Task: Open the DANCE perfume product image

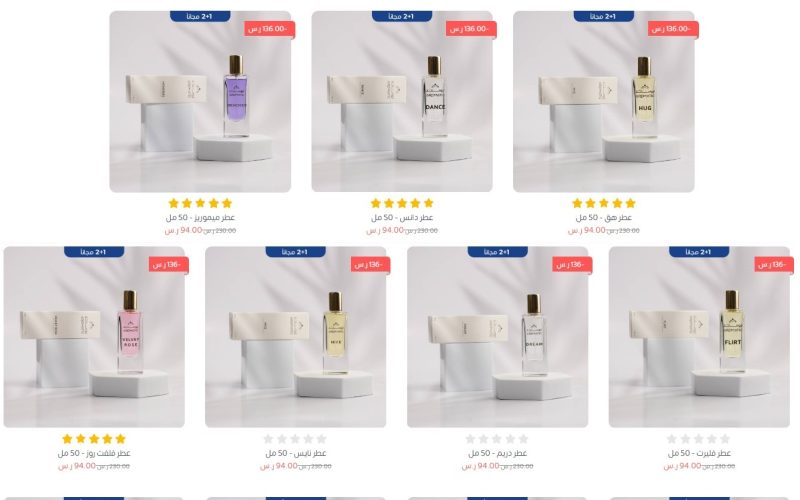Action: 402,102
